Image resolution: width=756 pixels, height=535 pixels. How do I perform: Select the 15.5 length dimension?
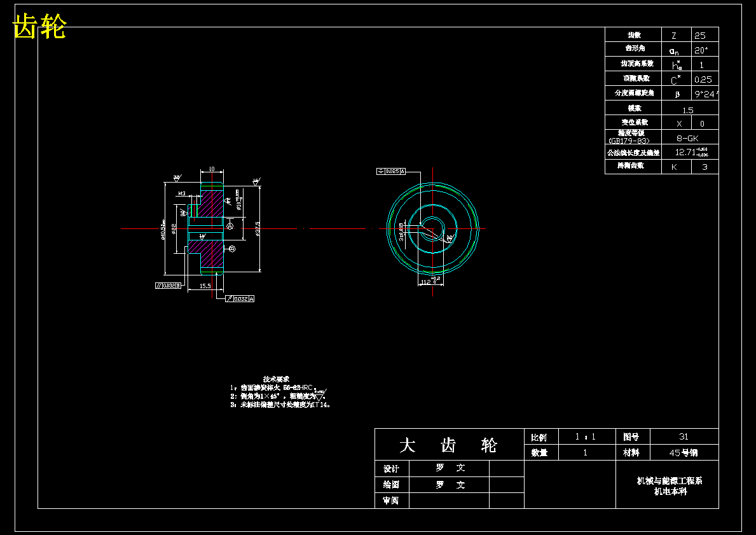click(x=205, y=286)
